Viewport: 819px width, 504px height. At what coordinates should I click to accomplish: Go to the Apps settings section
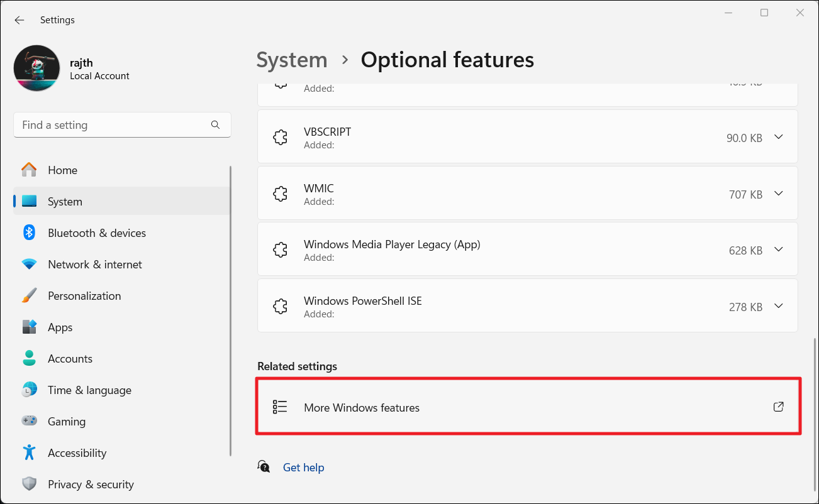tap(60, 327)
